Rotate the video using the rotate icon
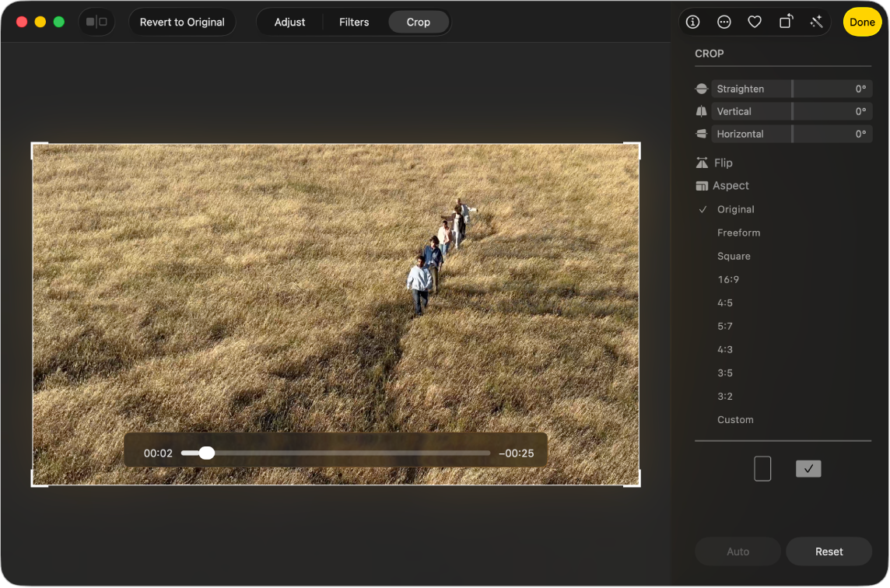Viewport: 890px width, 588px height. click(x=785, y=22)
